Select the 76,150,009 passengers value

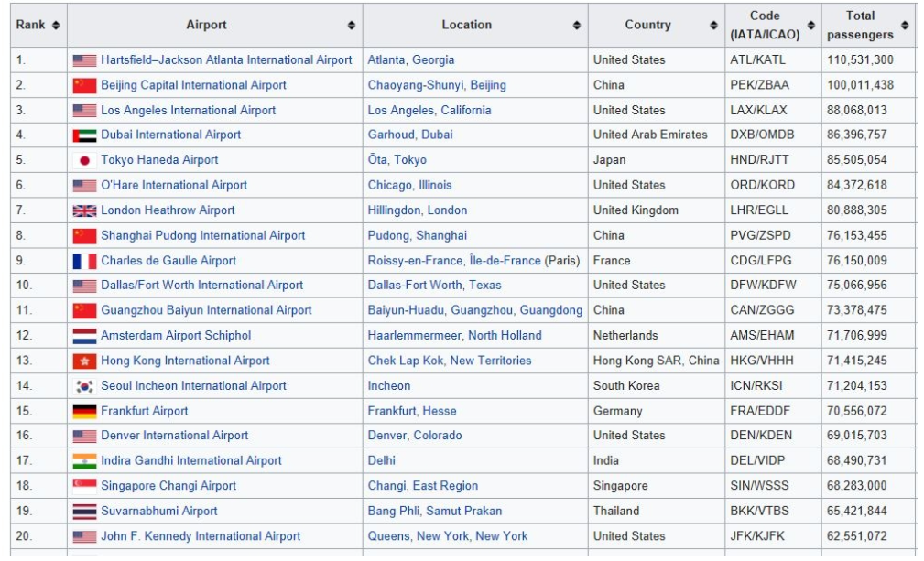point(857,261)
